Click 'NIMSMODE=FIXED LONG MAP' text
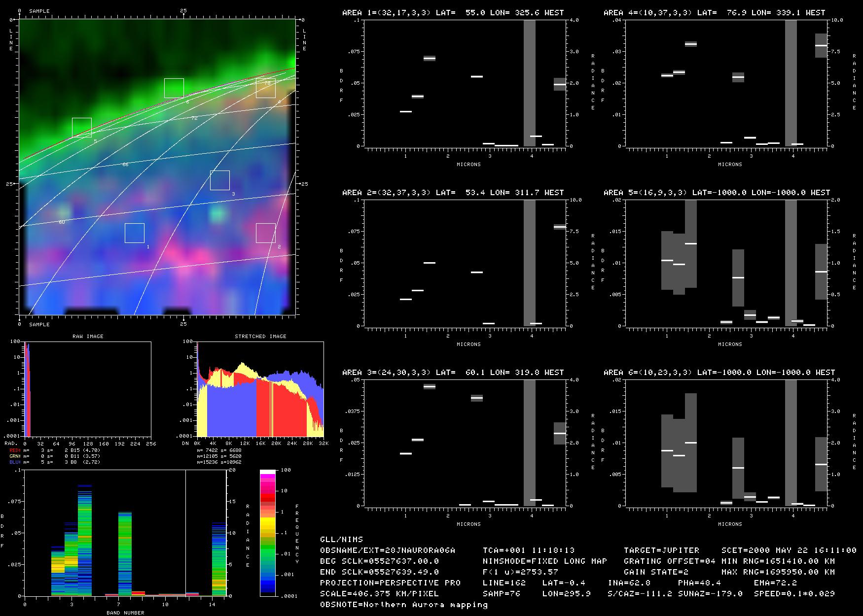Image resolution: width=863 pixels, height=616 pixels. pyautogui.click(x=545, y=561)
